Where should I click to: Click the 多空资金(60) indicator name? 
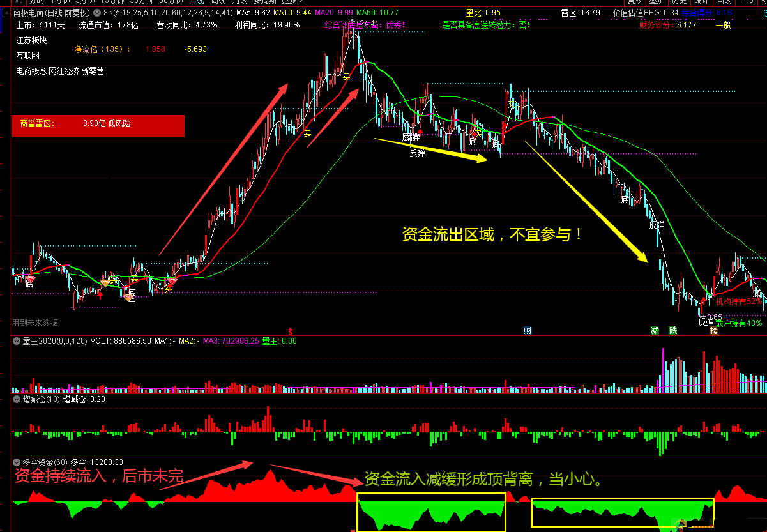45,462
